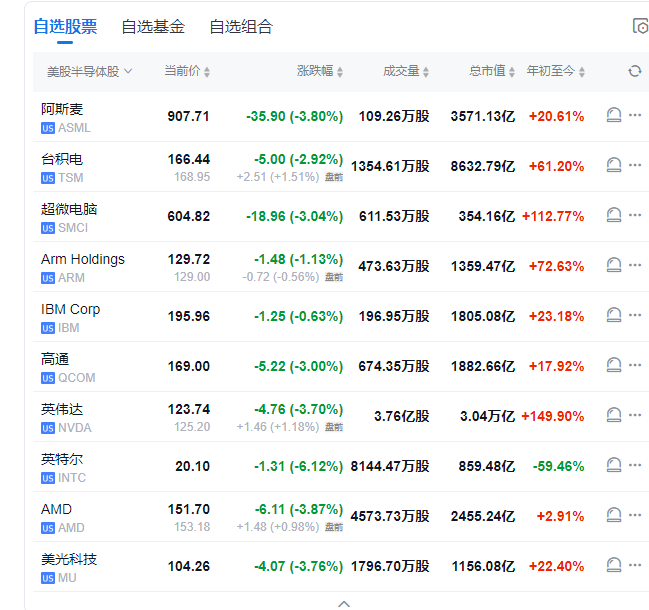This screenshot has height=610, width=649.
Task: Click the ASML ticker symbol
Action: pos(74,128)
